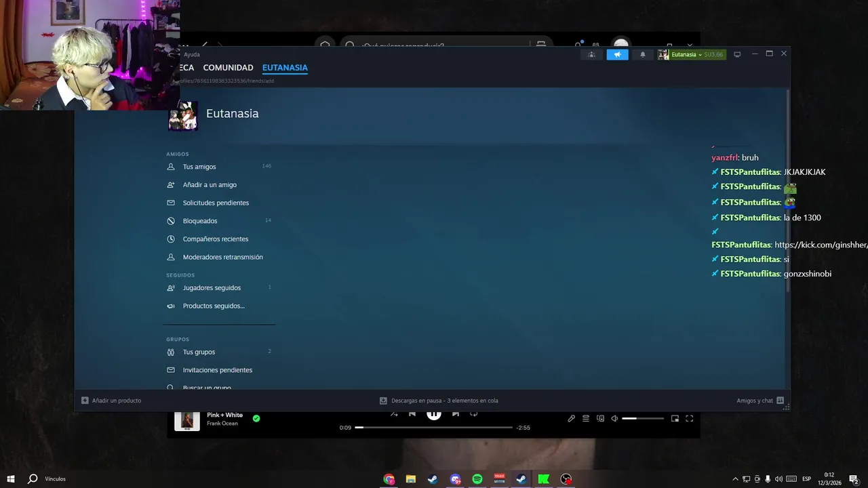Screen dimensions: 868x488
Task: Open Steam friends activity icon in header
Action: click(591, 55)
